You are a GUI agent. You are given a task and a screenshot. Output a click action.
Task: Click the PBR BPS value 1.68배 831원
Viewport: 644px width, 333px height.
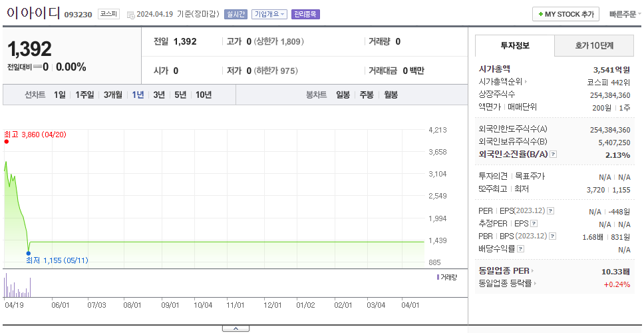point(606,237)
